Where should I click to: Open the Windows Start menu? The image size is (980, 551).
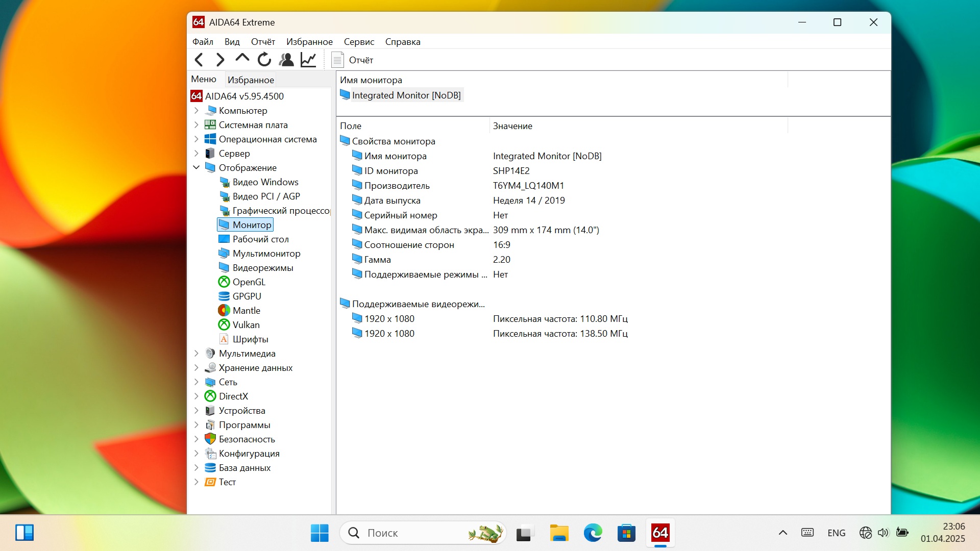click(320, 533)
